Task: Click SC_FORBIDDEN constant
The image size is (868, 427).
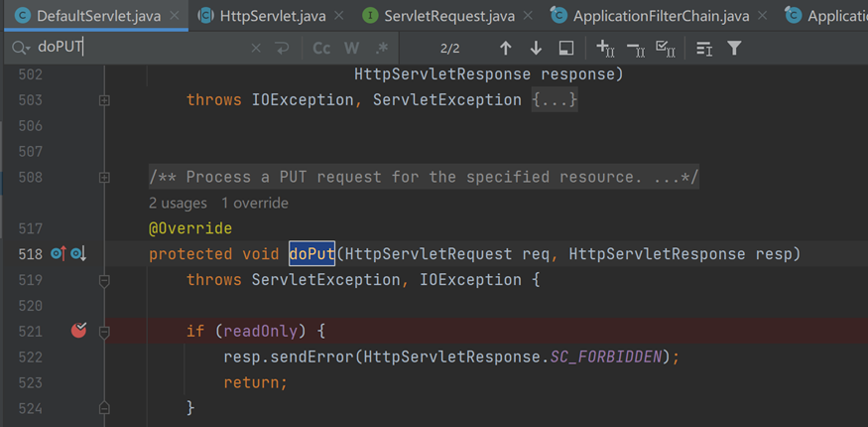Action: [605, 357]
